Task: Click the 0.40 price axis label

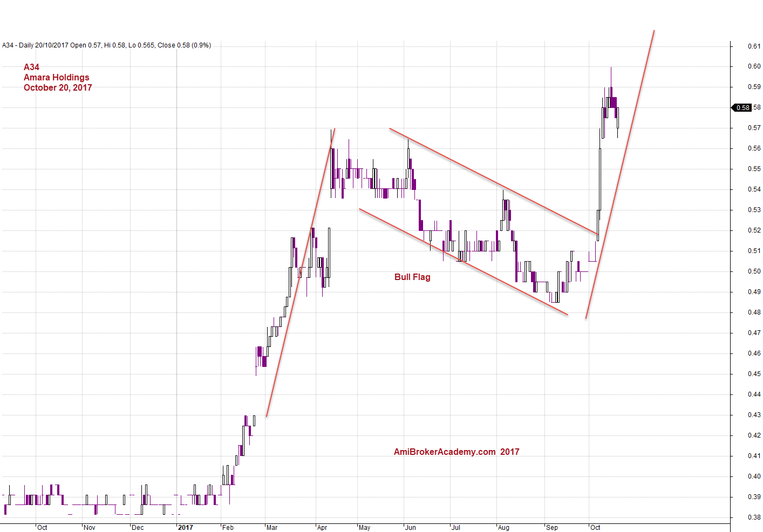Action: point(754,476)
